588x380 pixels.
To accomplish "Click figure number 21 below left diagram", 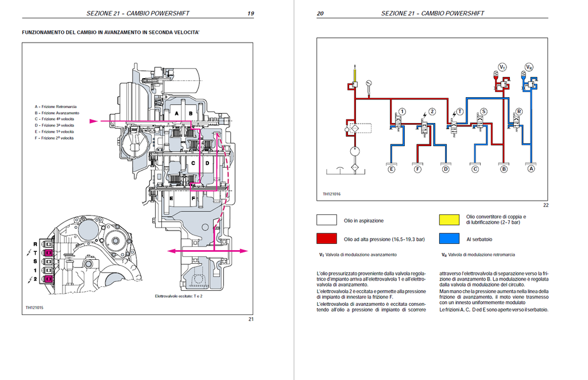I will 251,319.
